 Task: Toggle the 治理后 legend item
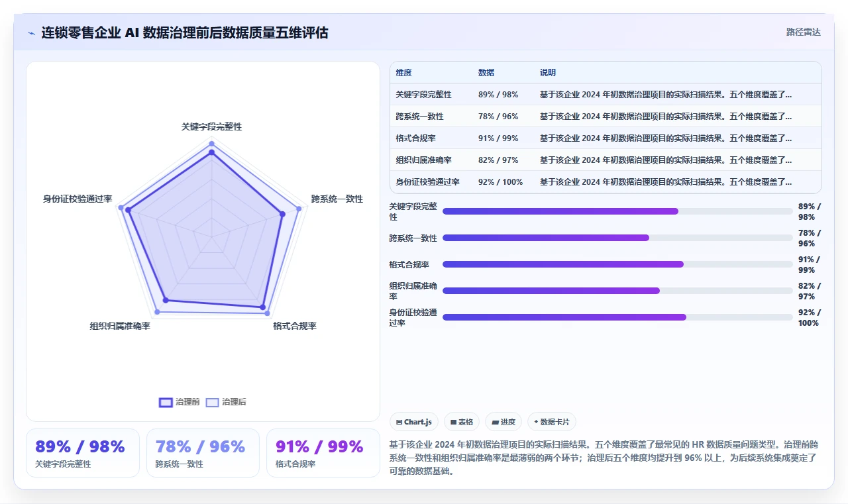pyautogui.click(x=226, y=402)
